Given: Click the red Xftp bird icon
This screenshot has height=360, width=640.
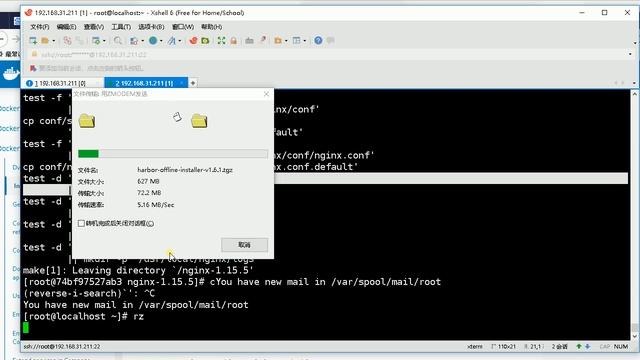Looking at the screenshot, I should (193, 40).
